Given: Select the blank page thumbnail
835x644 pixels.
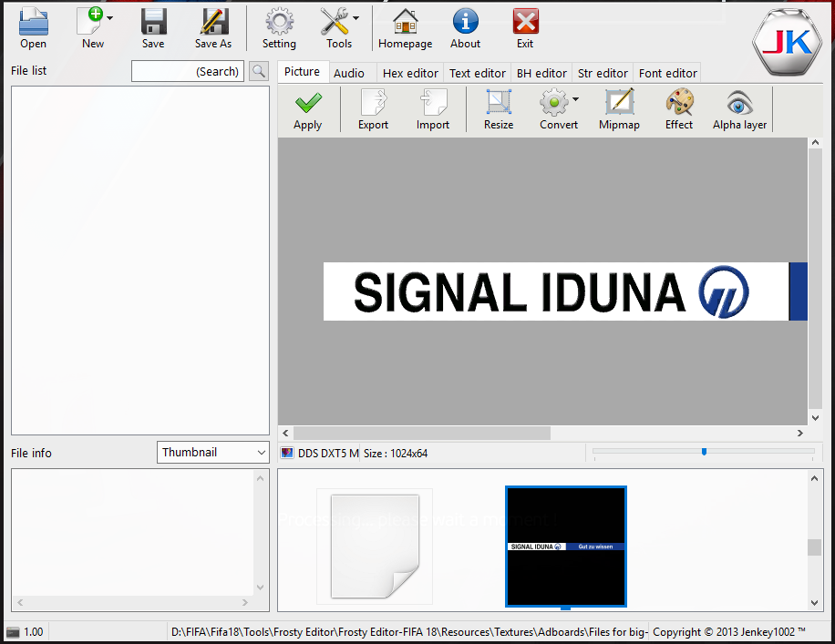Looking at the screenshot, I should (375, 547).
